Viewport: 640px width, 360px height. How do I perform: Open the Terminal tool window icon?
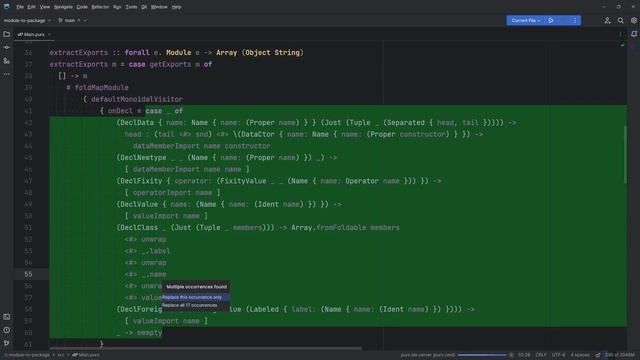pyautogui.click(x=7, y=317)
